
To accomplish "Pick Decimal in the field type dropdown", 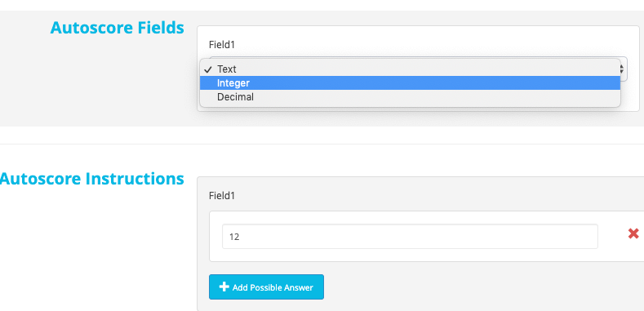I will click(410, 97).
